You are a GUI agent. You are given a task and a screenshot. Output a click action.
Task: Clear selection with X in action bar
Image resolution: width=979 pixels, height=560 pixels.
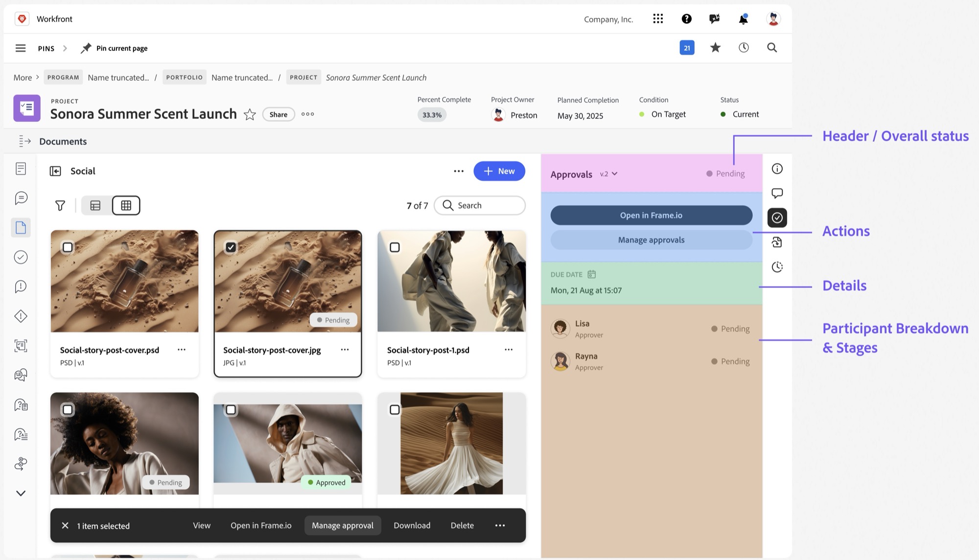pyautogui.click(x=65, y=526)
